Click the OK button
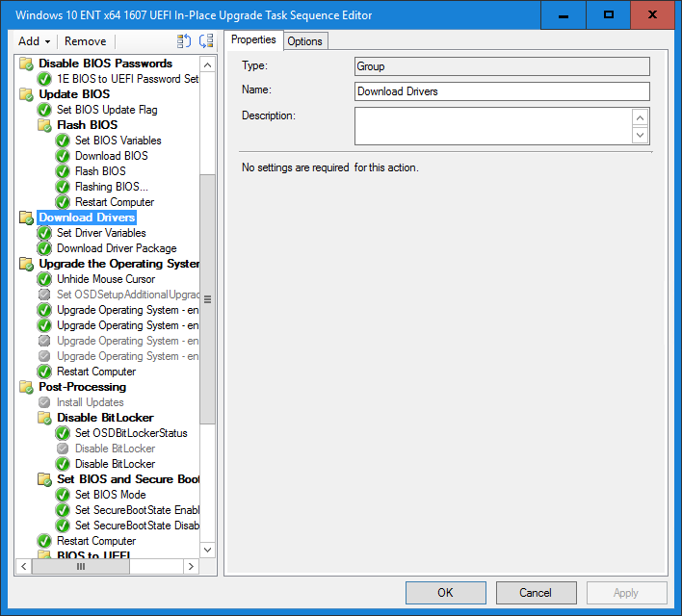Image resolution: width=682 pixels, height=616 pixels. 445,593
